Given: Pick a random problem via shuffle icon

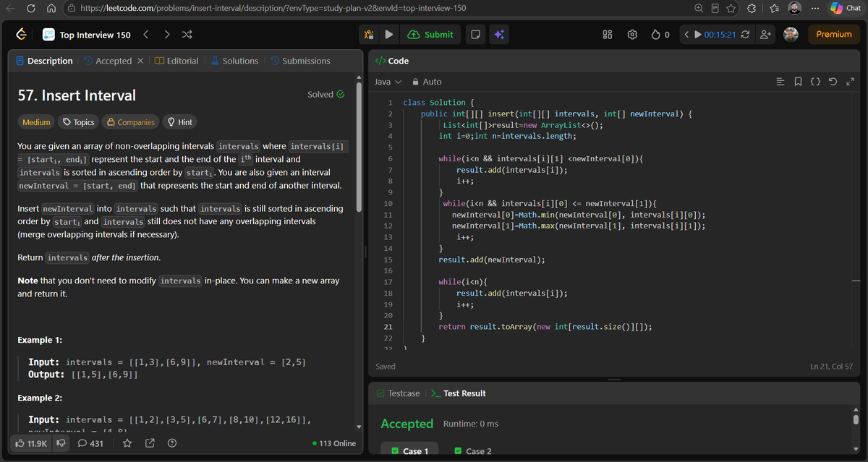Looking at the screenshot, I should 187,34.
